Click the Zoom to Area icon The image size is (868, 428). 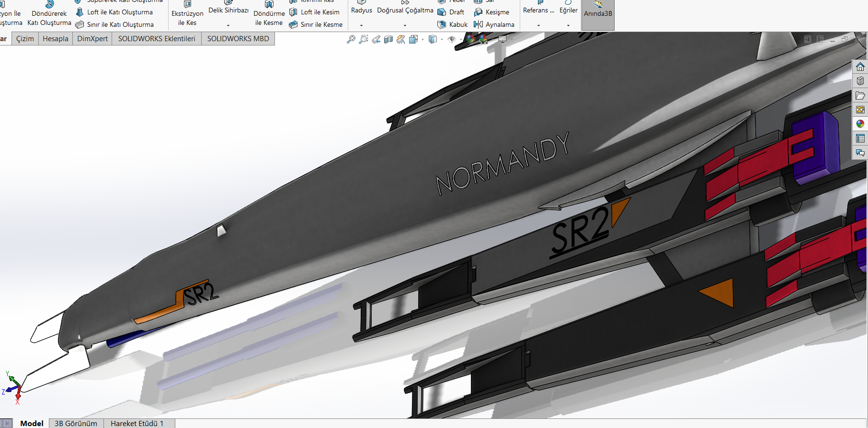364,39
